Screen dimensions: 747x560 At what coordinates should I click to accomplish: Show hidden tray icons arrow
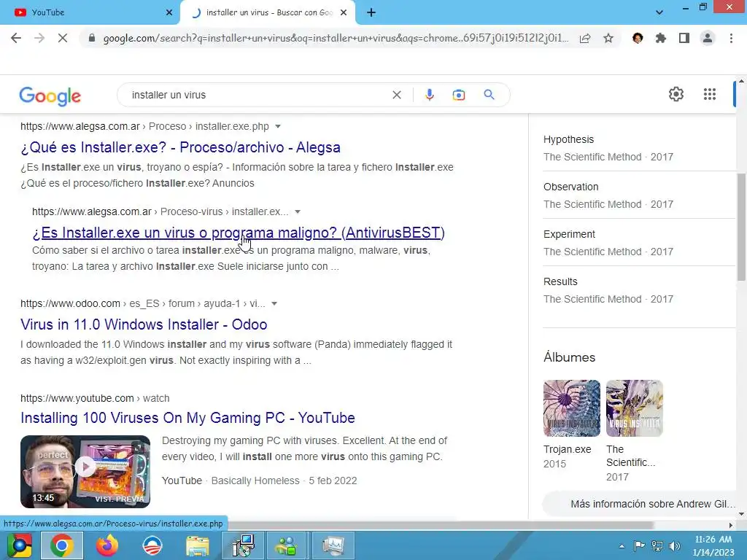tap(622, 546)
